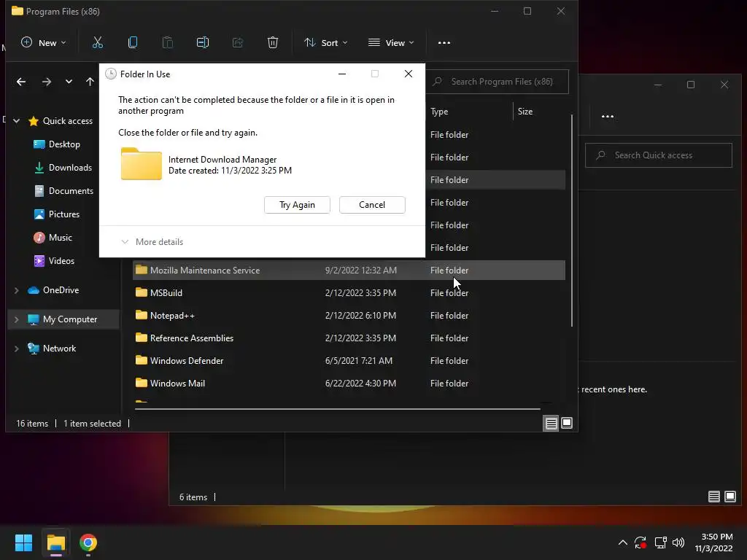747x560 pixels.
Task: Open the Sort dropdown menu
Action: [x=326, y=43]
